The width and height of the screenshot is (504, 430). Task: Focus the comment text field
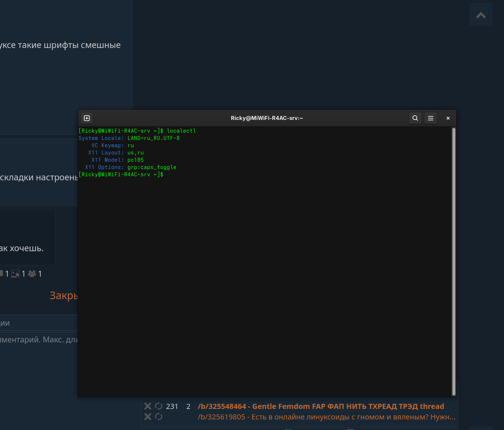(39, 340)
